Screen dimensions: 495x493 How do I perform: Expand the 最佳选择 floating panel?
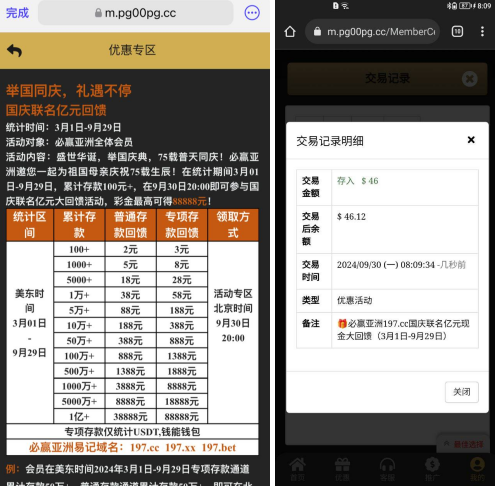pos(463,444)
